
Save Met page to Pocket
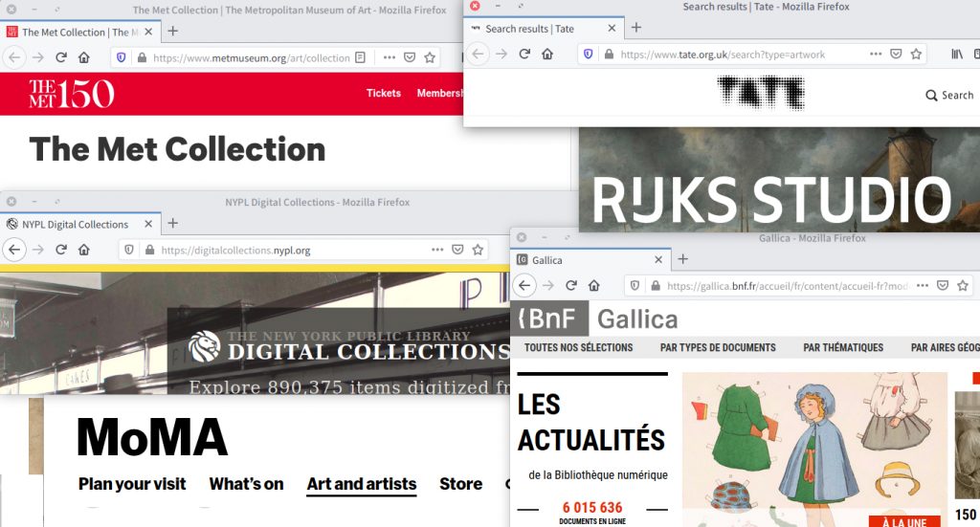click(410, 57)
